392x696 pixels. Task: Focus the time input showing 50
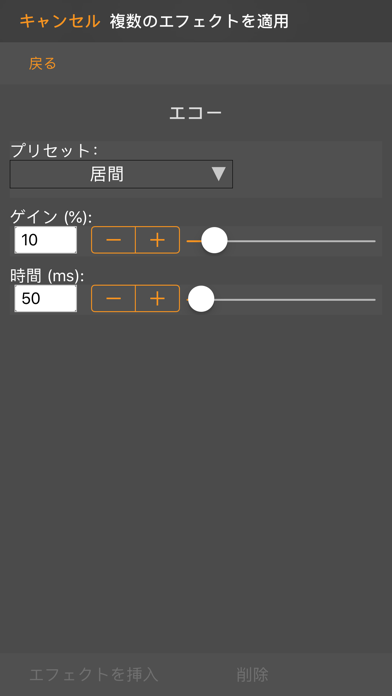coord(46,299)
